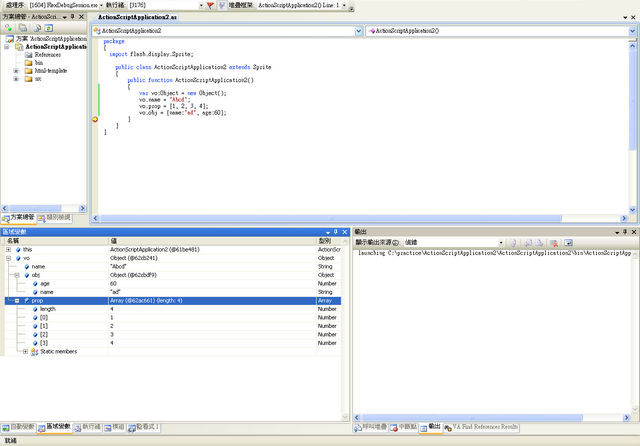
Task: Open the class navigation dropdown ActionScriptApplication2
Action: (358, 31)
